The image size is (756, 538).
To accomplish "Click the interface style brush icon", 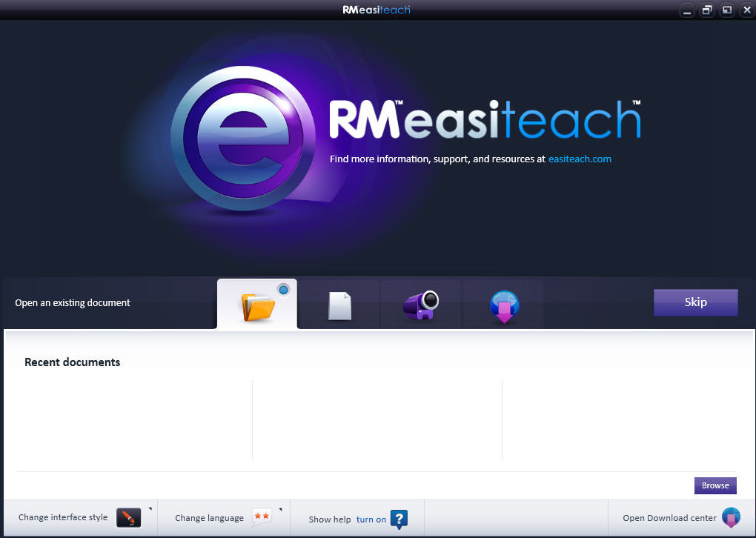I will (x=129, y=518).
